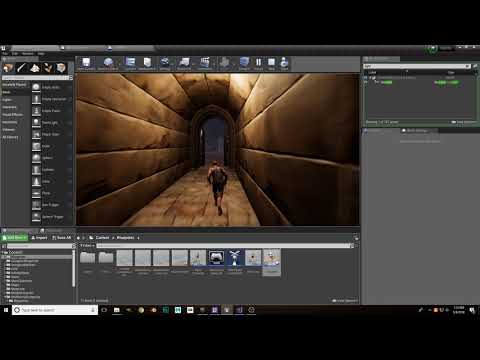
Task: Open the Settings toolbar icon
Action: (x=165, y=64)
